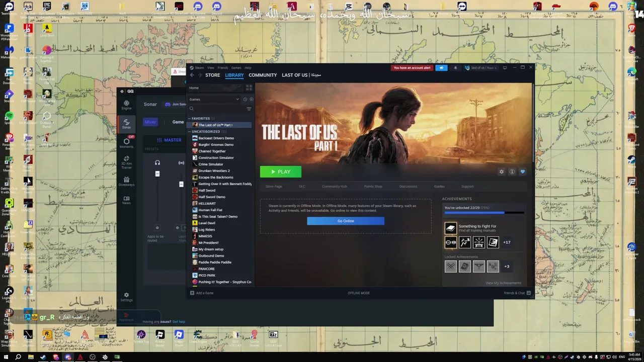Click the headphones volume slider handle
The height and width of the screenshot is (362, 644).
pyautogui.click(x=157, y=174)
